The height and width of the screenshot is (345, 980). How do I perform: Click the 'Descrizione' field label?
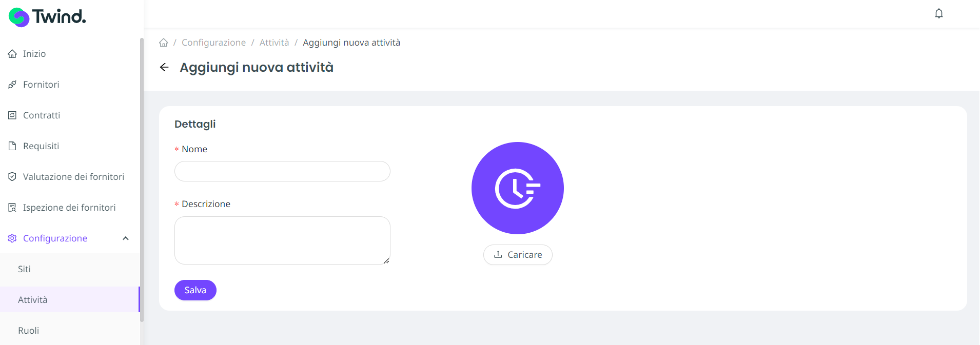coord(206,204)
